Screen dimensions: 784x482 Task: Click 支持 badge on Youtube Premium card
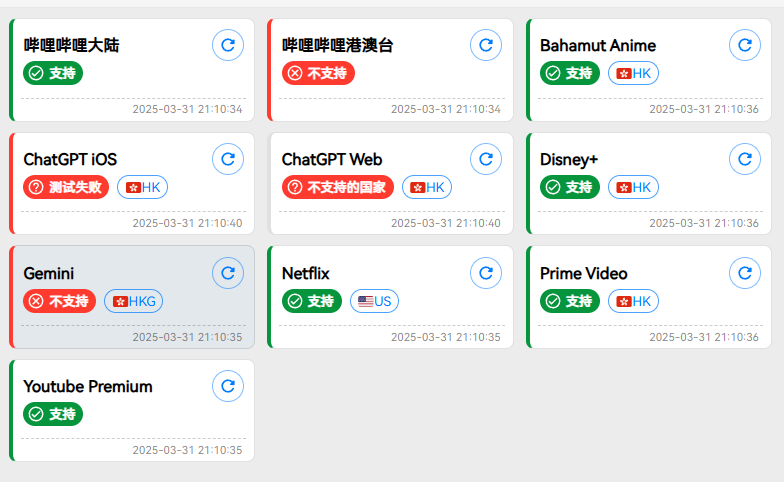point(53,414)
